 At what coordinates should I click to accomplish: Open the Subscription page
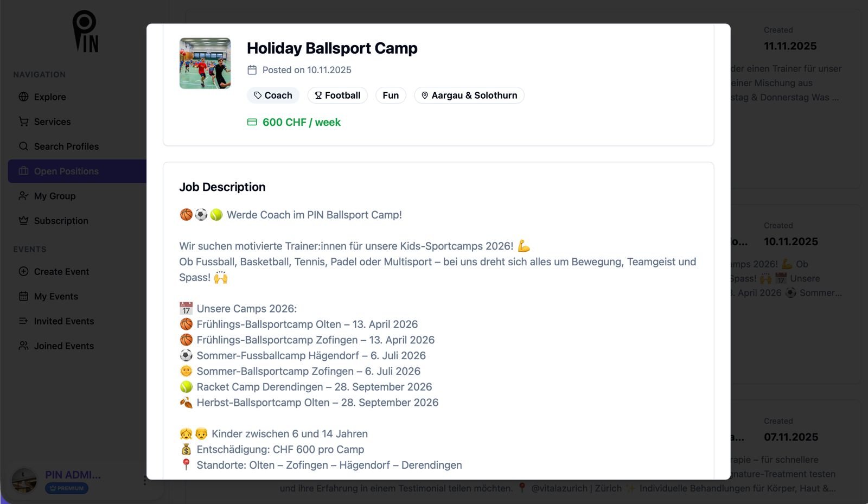pos(61,221)
